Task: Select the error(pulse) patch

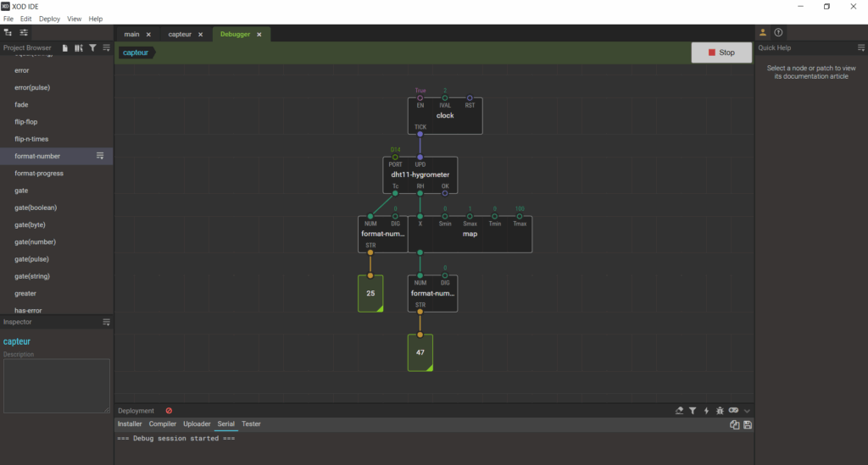Action: [57, 87]
